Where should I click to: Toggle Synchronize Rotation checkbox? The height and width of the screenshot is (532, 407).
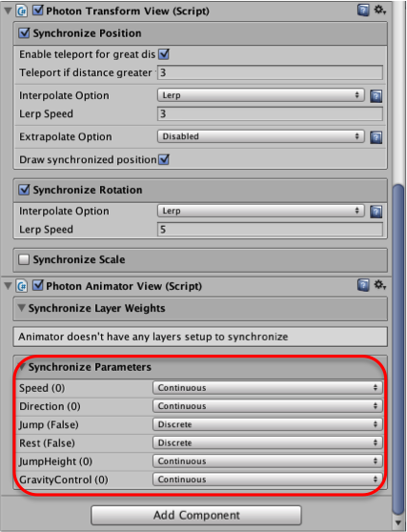point(24,190)
